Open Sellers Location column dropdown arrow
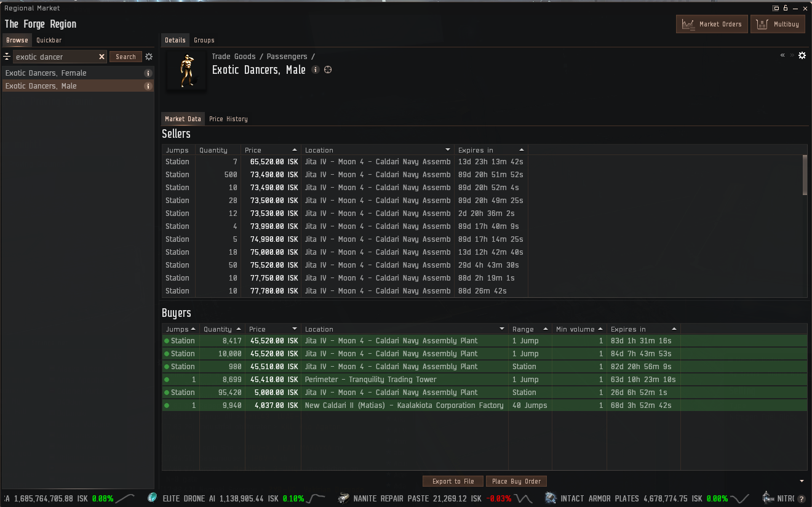Viewport: 812px width, 507px height. point(448,150)
